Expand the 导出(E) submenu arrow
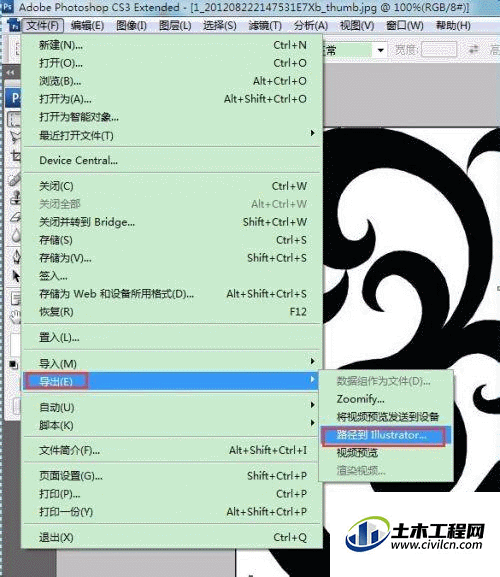 coord(312,379)
